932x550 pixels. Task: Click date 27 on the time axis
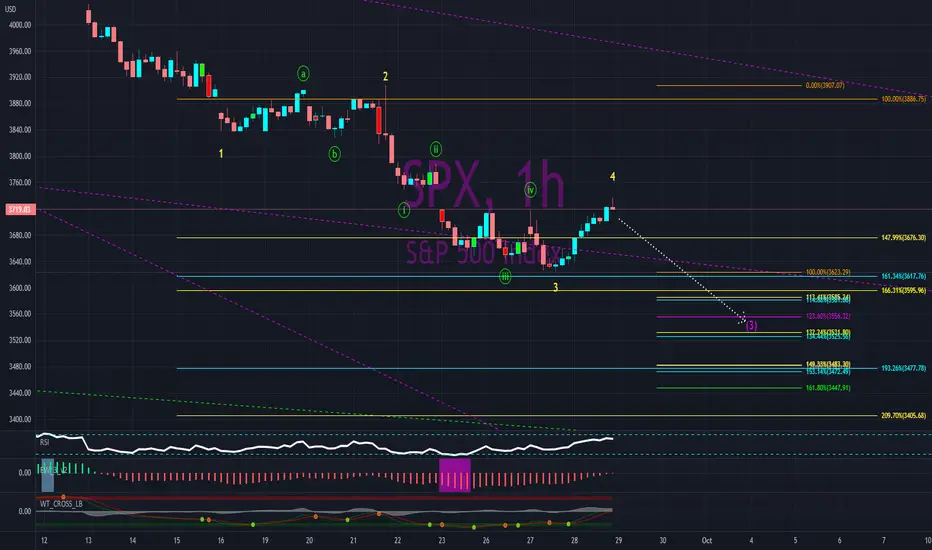pos(530,540)
